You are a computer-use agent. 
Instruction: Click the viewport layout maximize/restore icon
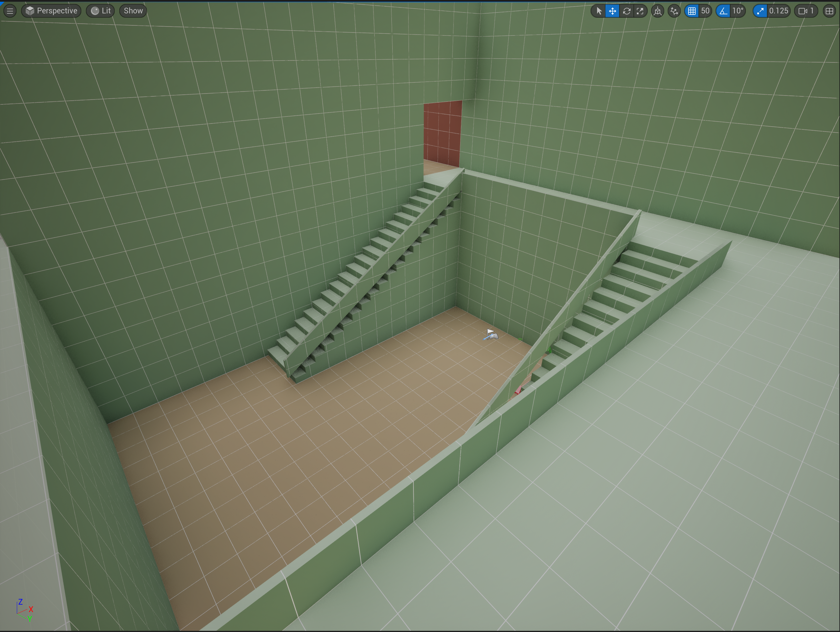pyautogui.click(x=829, y=11)
